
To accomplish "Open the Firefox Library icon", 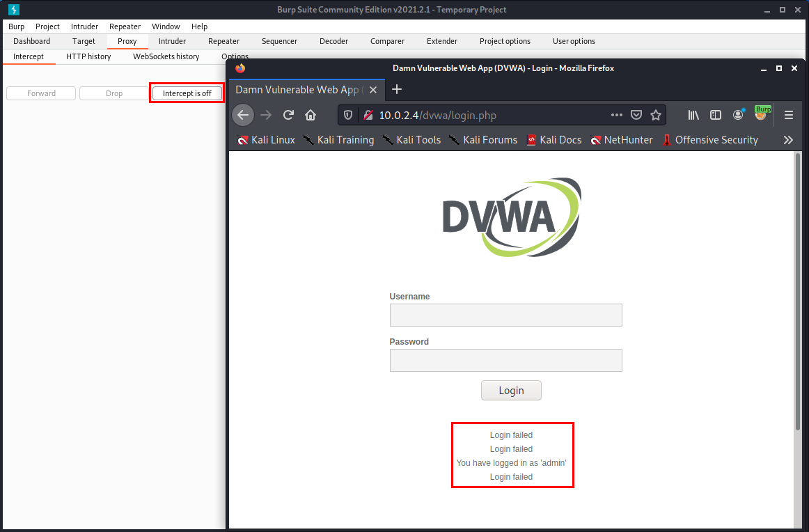I will (693, 115).
